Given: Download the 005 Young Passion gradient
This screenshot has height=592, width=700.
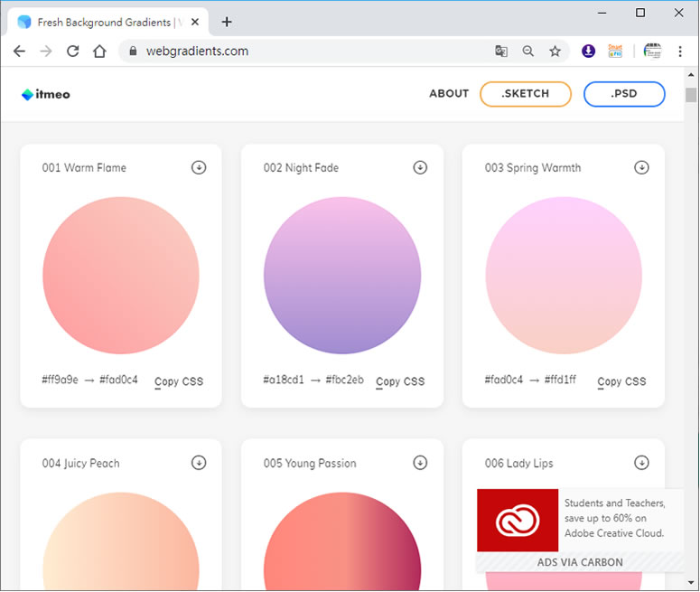Looking at the screenshot, I should click(x=420, y=463).
